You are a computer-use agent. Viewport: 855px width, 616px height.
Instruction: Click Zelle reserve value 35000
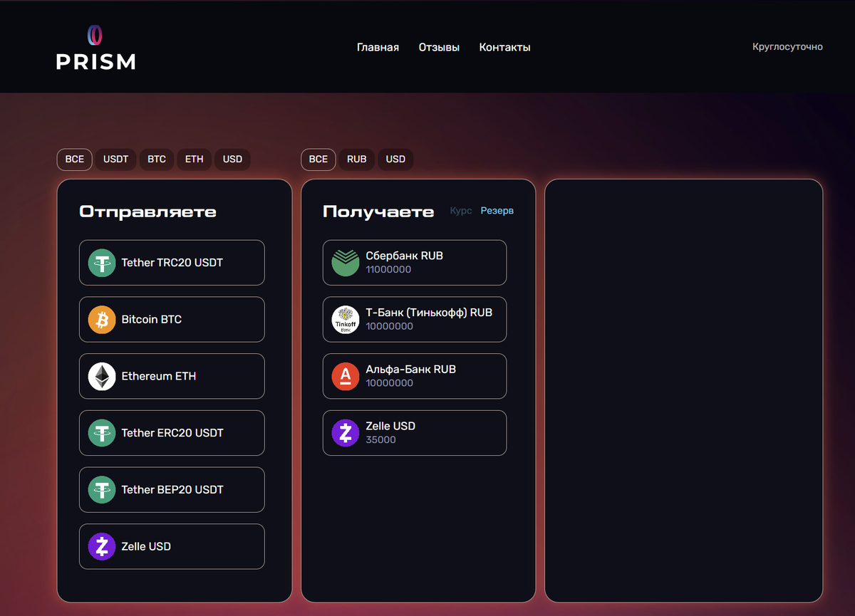pyautogui.click(x=380, y=440)
